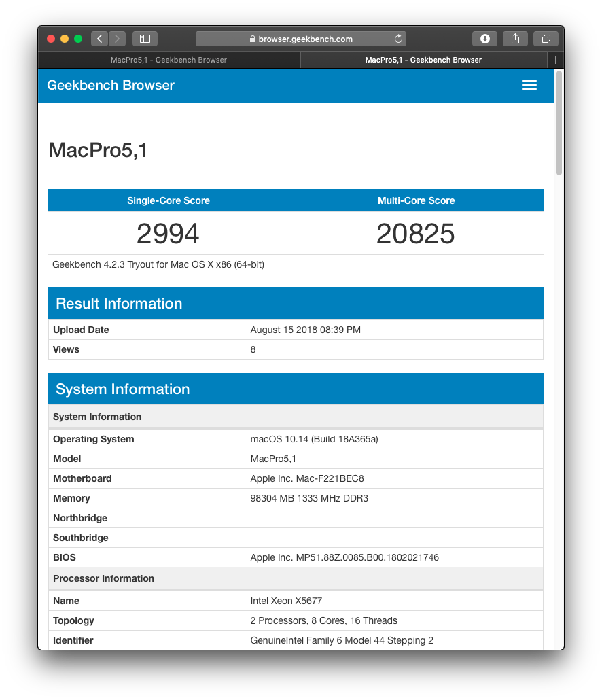Go back with the Safari back arrow
The image size is (602, 700).
[x=99, y=39]
